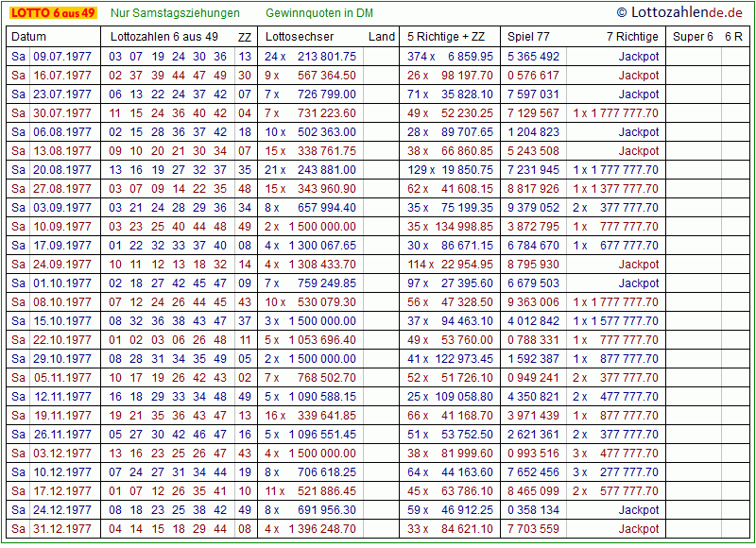Select the 6 R column header

tap(733, 37)
